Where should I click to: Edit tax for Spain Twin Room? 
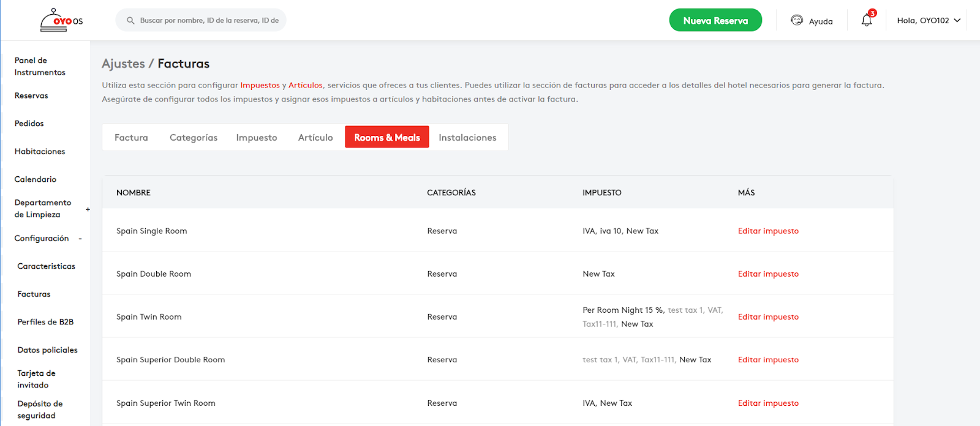coord(768,316)
